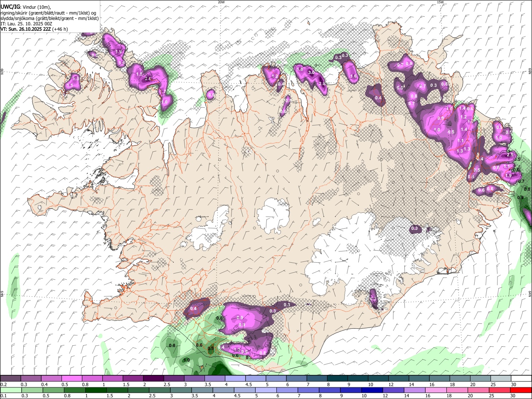Click the 'UWC/IG' title text
The width and height of the screenshot is (532, 399).
tap(10, 7)
